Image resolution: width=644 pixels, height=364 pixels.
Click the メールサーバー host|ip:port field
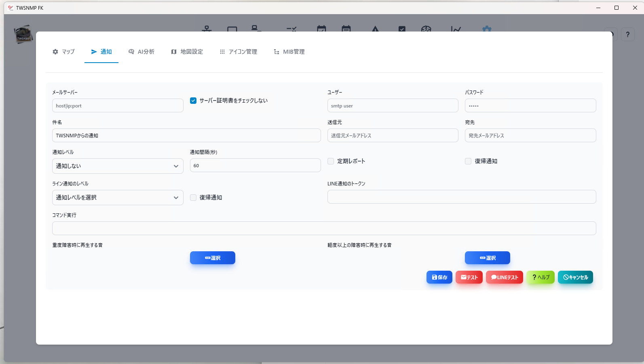(118, 105)
